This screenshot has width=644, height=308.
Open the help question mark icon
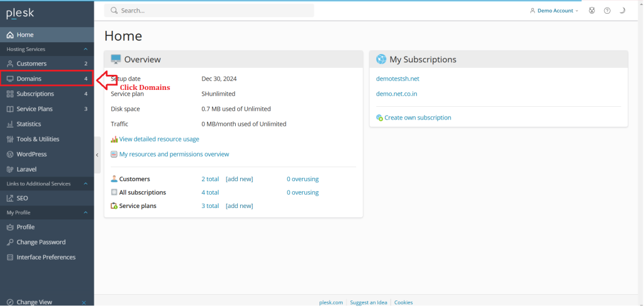point(607,11)
